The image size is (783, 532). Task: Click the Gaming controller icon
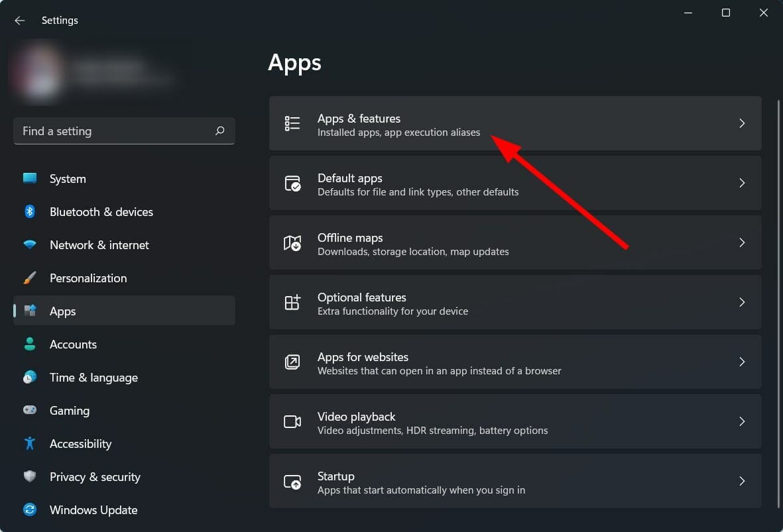pos(30,410)
